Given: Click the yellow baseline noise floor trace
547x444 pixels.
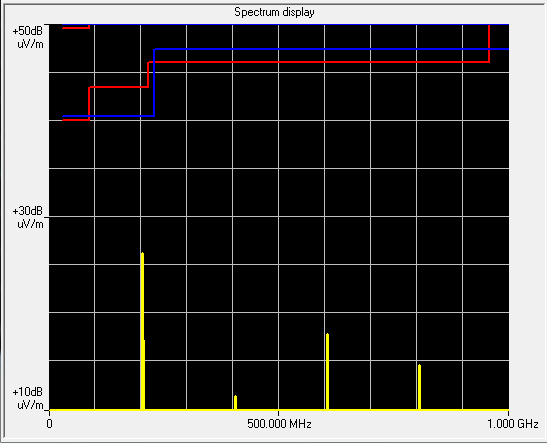Looking at the screenshot, I should [x=279, y=409].
